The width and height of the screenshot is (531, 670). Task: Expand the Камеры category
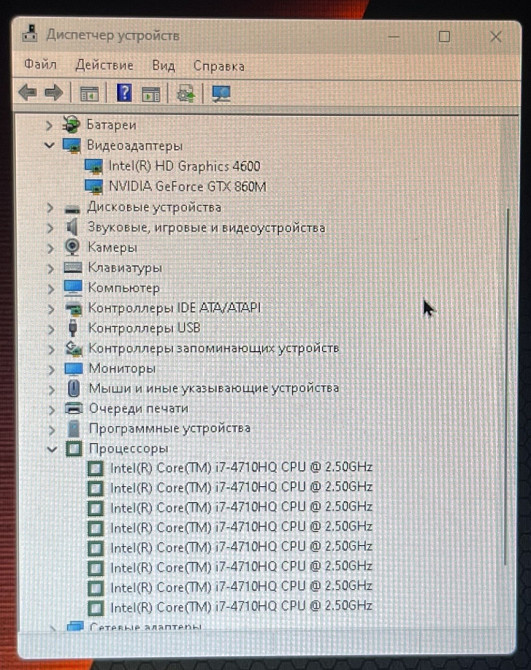[50, 248]
